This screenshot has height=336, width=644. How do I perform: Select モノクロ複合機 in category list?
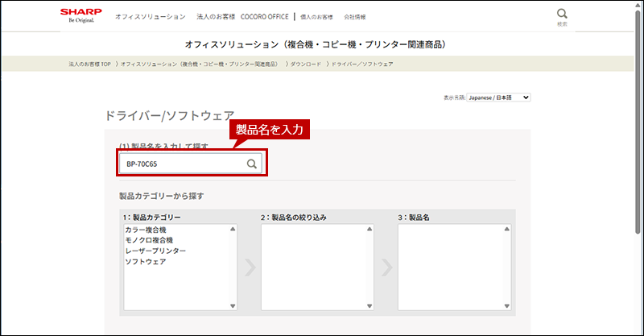149,241
